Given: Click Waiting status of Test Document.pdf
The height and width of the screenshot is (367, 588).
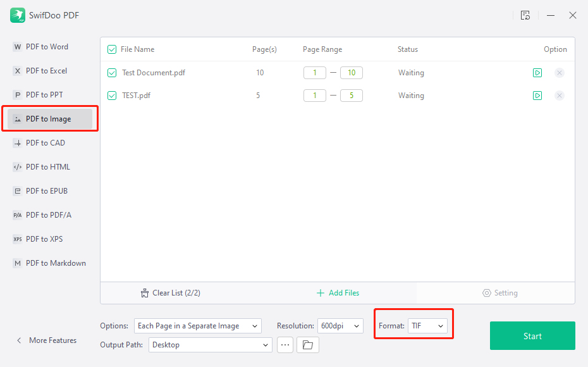Looking at the screenshot, I should [411, 73].
